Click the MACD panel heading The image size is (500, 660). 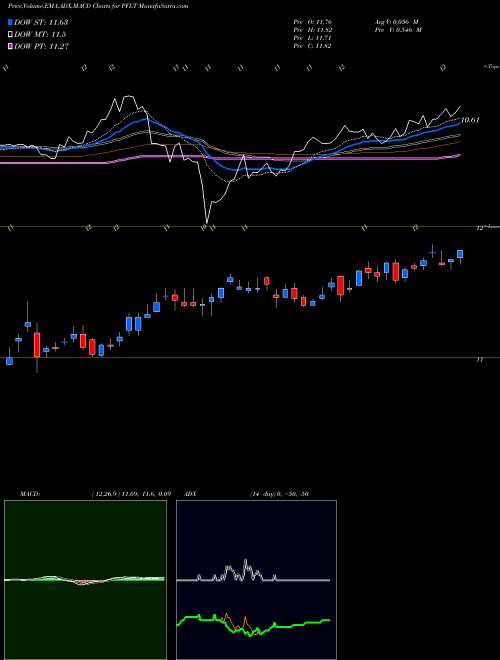pos(29,493)
